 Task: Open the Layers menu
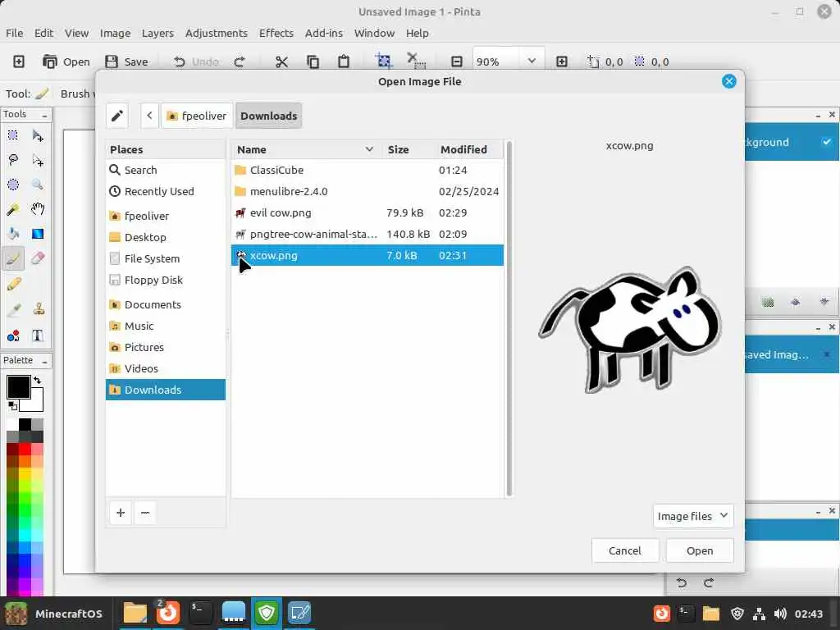pyautogui.click(x=157, y=33)
